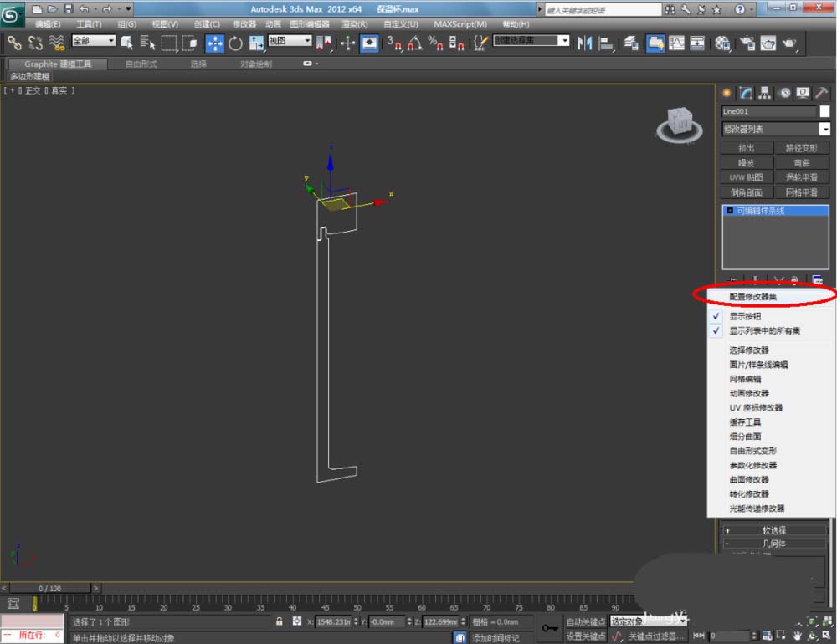This screenshot has width=837, height=644.
Task: Click the 网格平滑 modifier button
Action: [801, 192]
